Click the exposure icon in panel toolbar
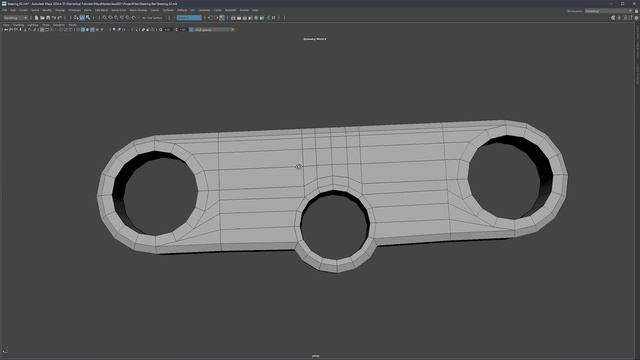This screenshot has height=360, width=640. tap(160, 30)
